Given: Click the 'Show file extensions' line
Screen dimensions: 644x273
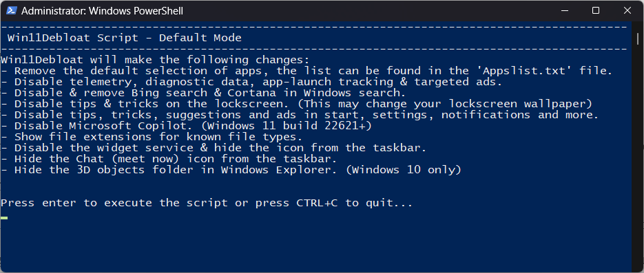Looking at the screenshot, I should [x=152, y=137].
